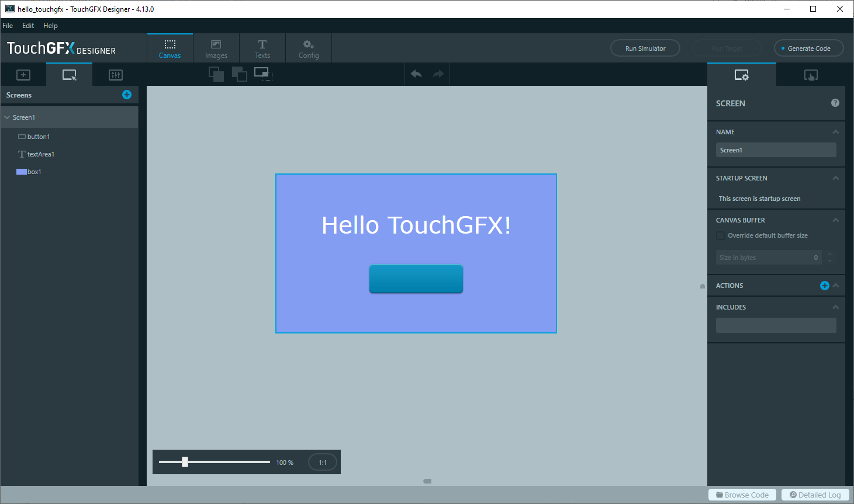Open the Screen help question mark
Viewport: 854px width, 504px height.
point(835,103)
